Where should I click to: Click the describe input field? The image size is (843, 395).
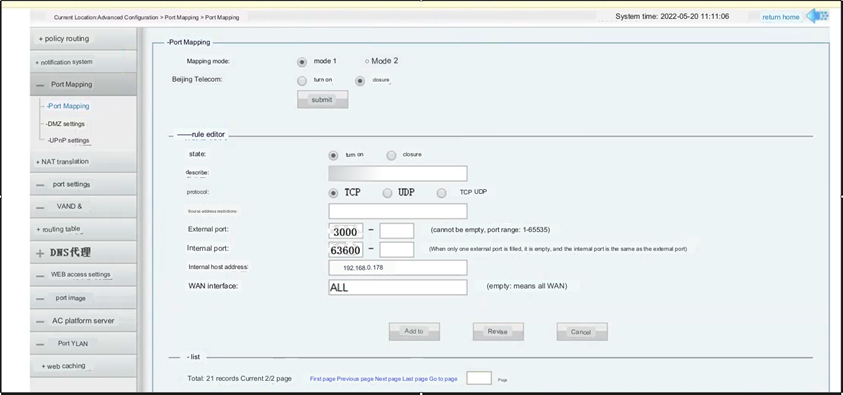398,173
